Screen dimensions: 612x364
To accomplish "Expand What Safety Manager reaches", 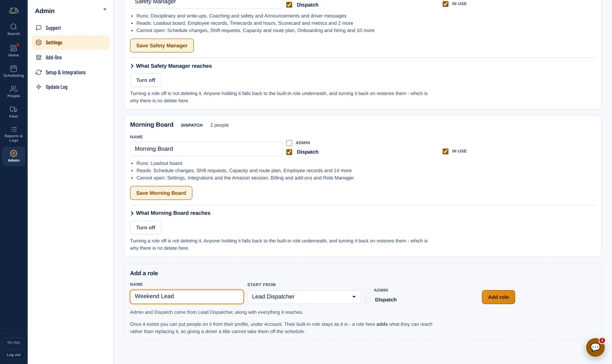I will coord(171,66).
